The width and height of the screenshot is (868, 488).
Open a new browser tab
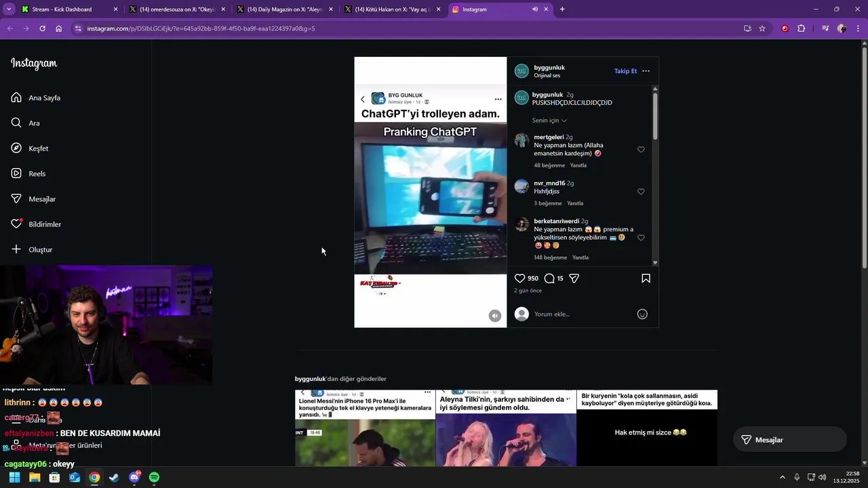coord(562,9)
